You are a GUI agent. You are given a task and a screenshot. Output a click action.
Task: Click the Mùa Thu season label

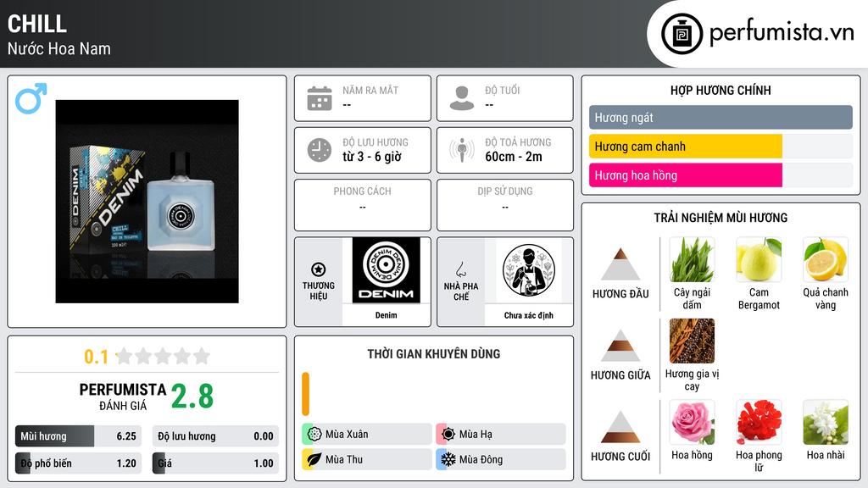[x=344, y=459]
